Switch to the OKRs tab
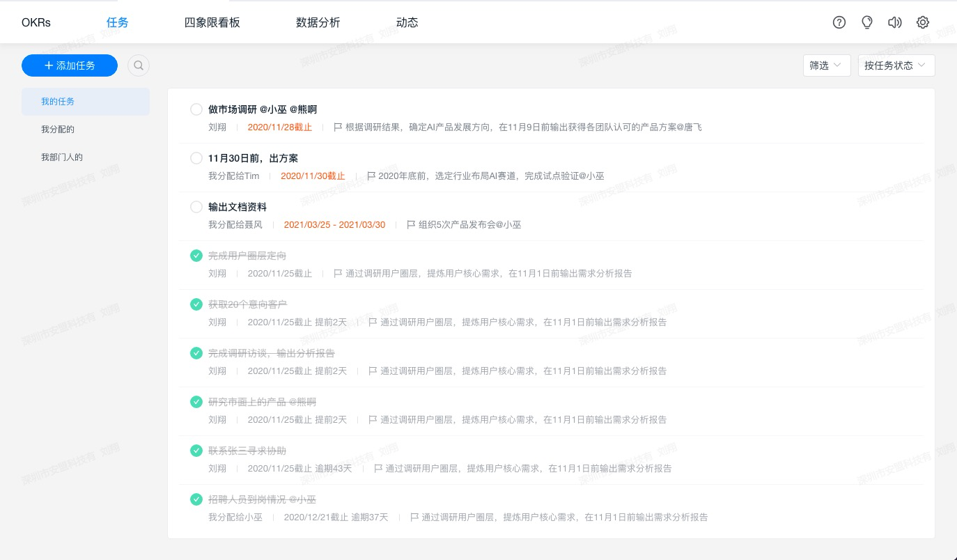This screenshot has width=957, height=560. coord(36,22)
